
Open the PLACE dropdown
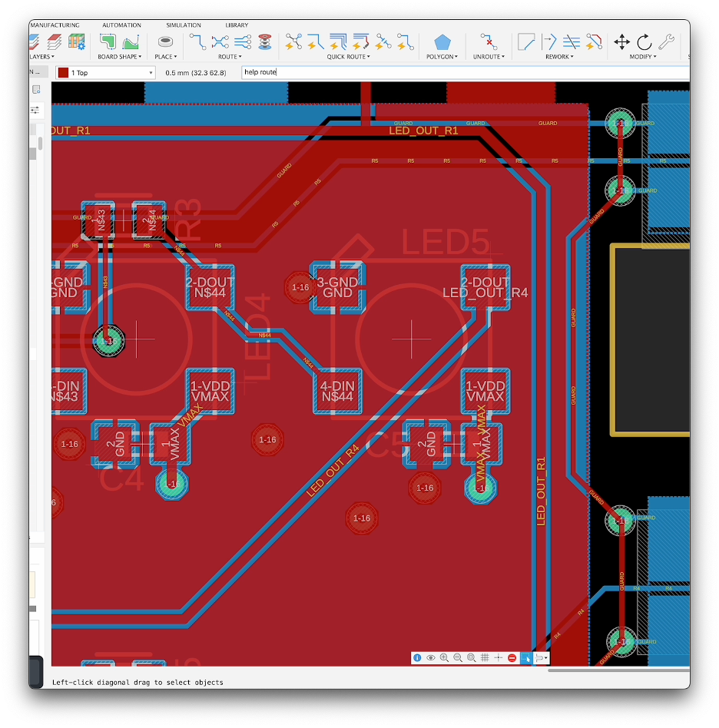tap(166, 57)
